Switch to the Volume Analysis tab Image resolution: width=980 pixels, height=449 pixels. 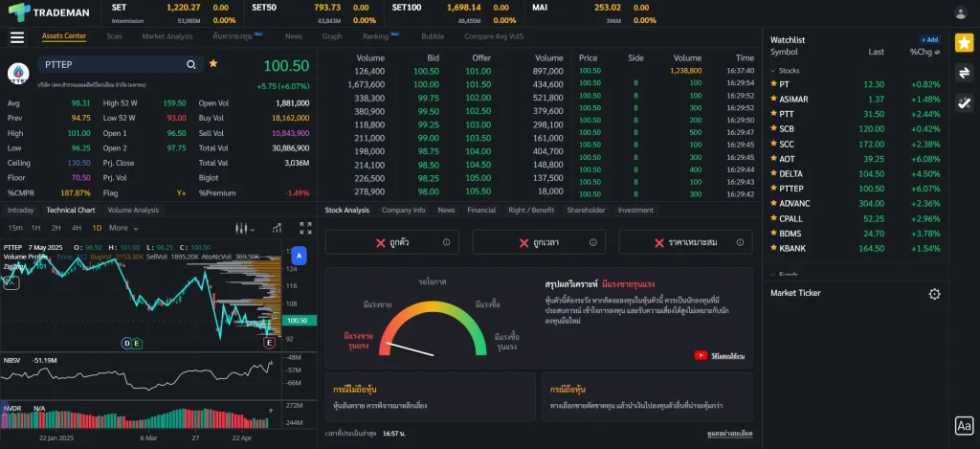133,210
